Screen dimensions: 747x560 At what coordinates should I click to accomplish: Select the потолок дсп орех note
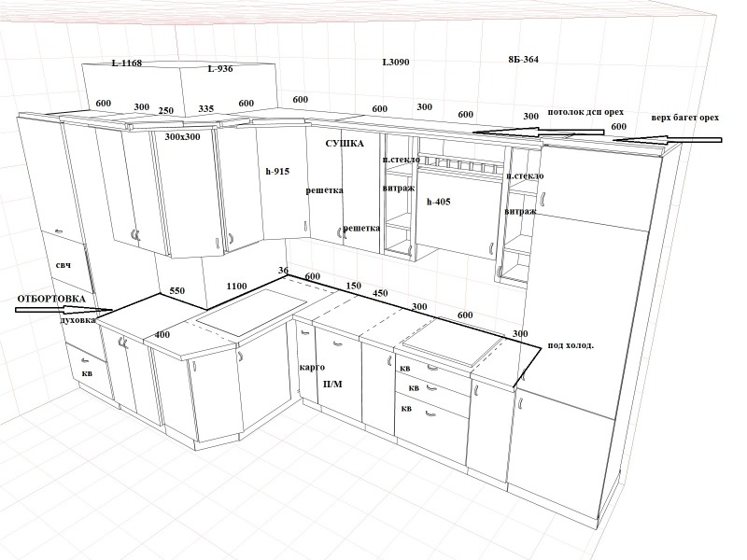[x=585, y=112]
